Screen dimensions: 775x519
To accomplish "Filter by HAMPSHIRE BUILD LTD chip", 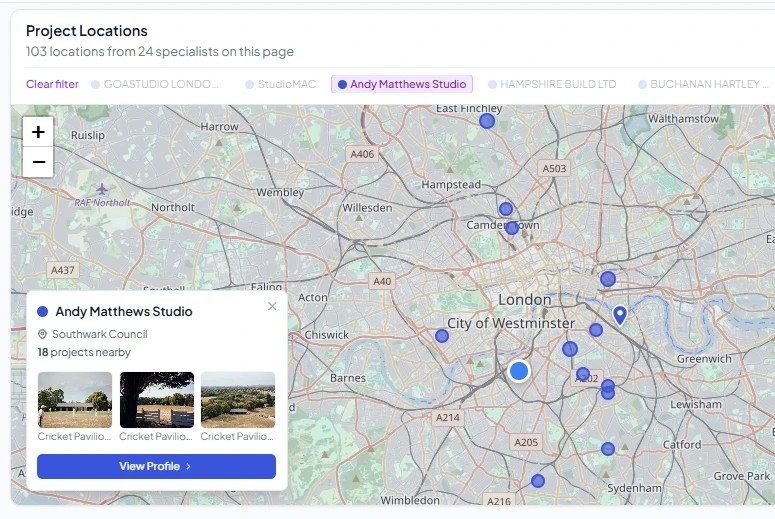I will click(552, 84).
